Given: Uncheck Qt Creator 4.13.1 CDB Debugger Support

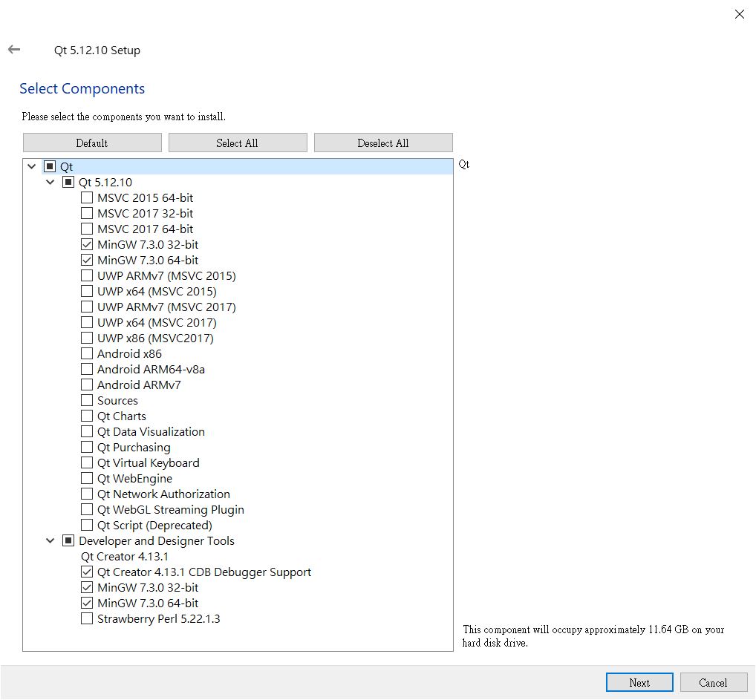Looking at the screenshot, I should tap(87, 572).
